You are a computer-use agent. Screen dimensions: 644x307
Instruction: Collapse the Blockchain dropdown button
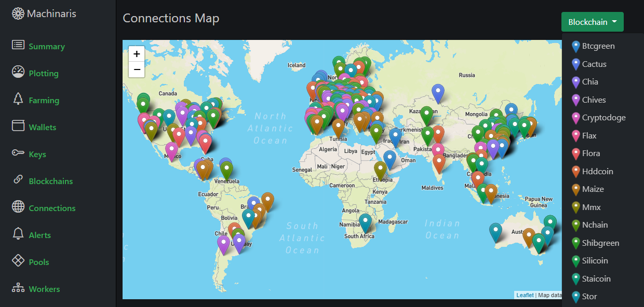click(x=592, y=22)
